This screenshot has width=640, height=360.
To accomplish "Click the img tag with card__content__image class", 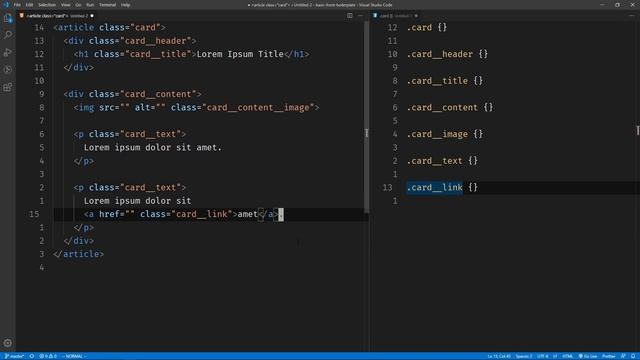I will click(196, 107).
